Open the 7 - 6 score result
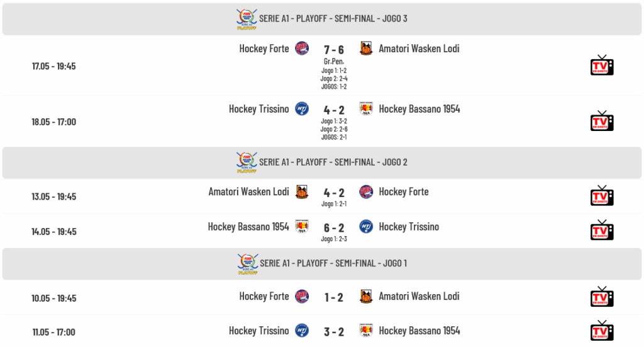Image resolution: width=644 pixels, height=347 pixels. click(x=334, y=50)
